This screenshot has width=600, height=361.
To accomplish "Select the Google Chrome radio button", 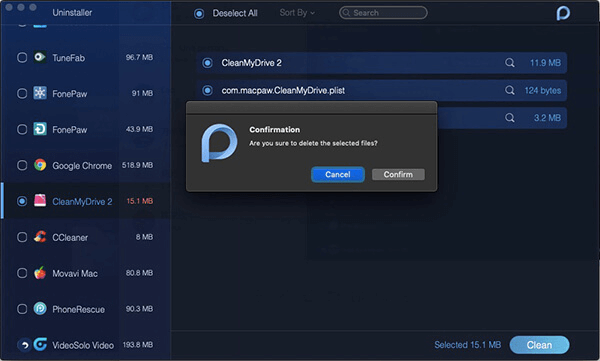I will [x=22, y=165].
